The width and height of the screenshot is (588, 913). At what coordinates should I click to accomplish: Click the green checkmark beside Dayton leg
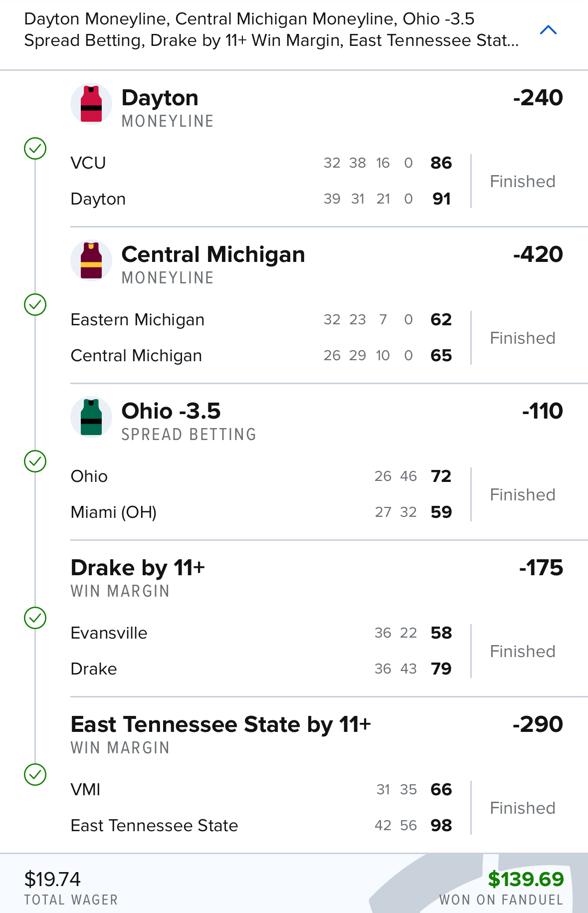pos(35,148)
